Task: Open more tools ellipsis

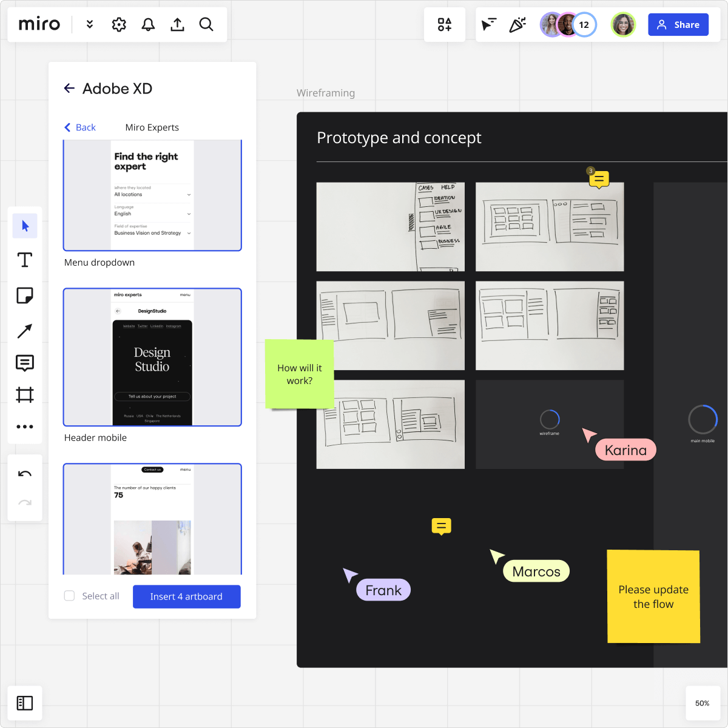Action: 25,426
